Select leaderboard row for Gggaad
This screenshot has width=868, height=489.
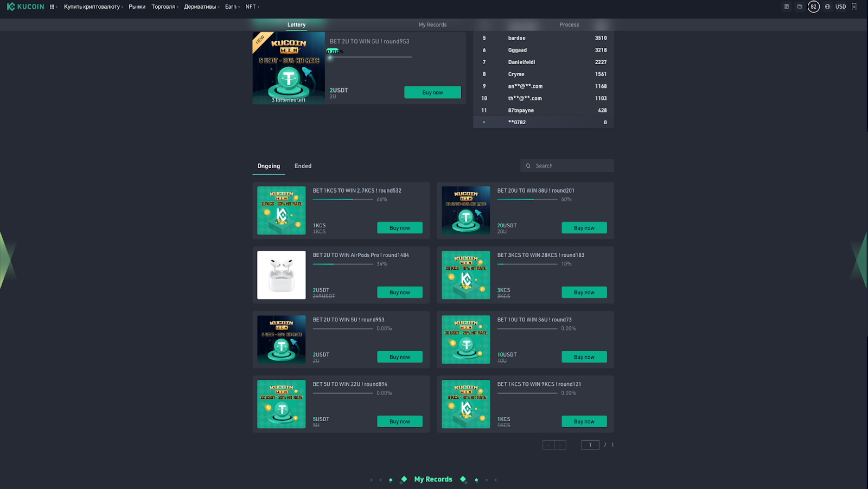tap(544, 50)
